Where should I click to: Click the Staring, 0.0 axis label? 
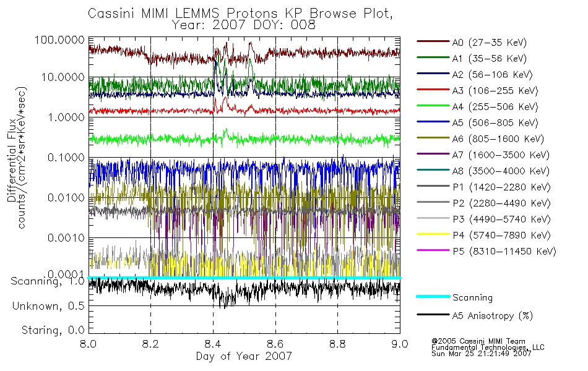(x=53, y=330)
